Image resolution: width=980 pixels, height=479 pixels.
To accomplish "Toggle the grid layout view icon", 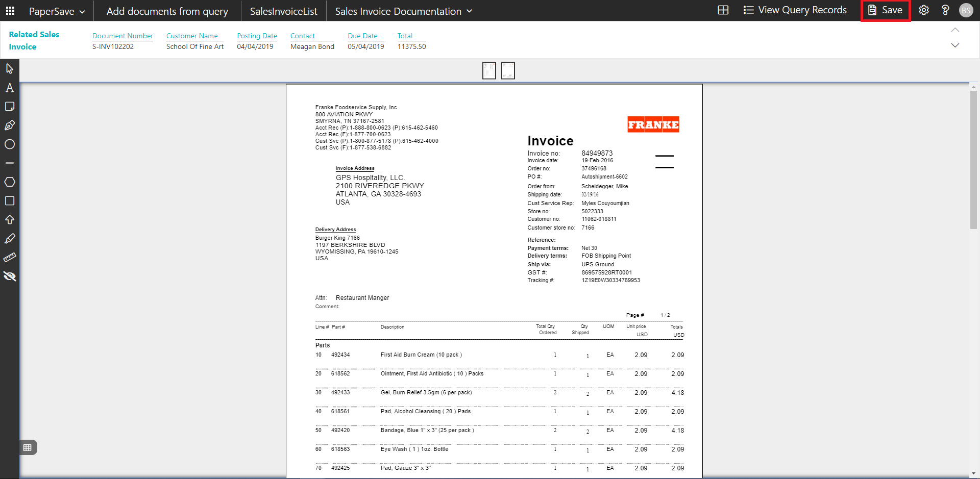I will click(x=723, y=10).
